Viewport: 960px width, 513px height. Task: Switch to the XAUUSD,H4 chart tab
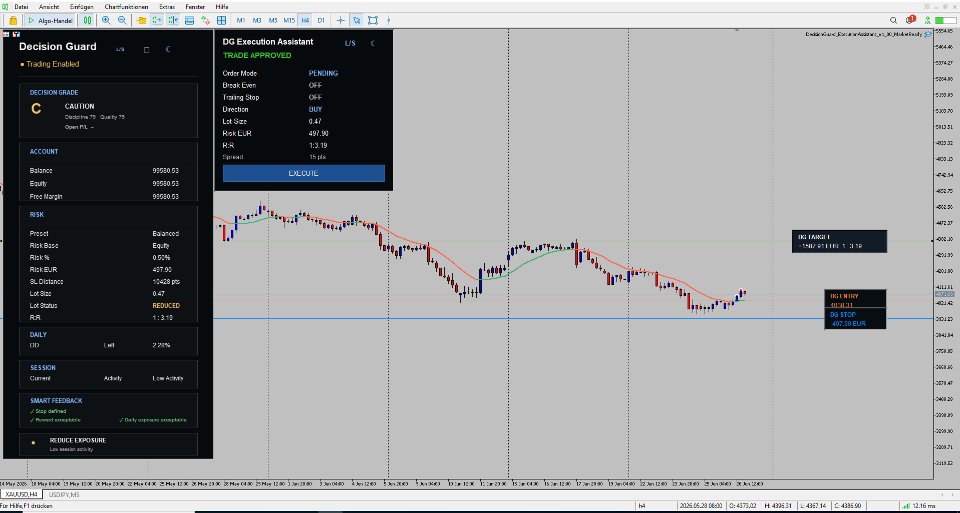pos(21,494)
